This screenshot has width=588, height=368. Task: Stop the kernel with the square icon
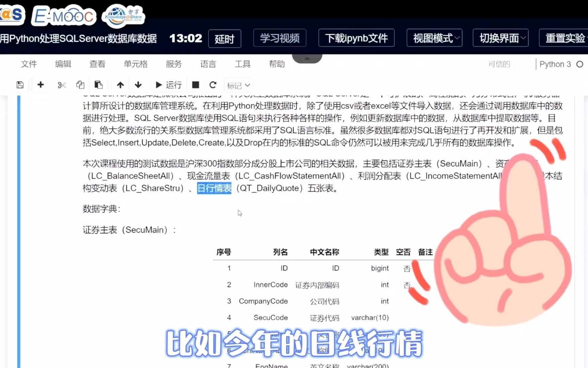(195, 85)
